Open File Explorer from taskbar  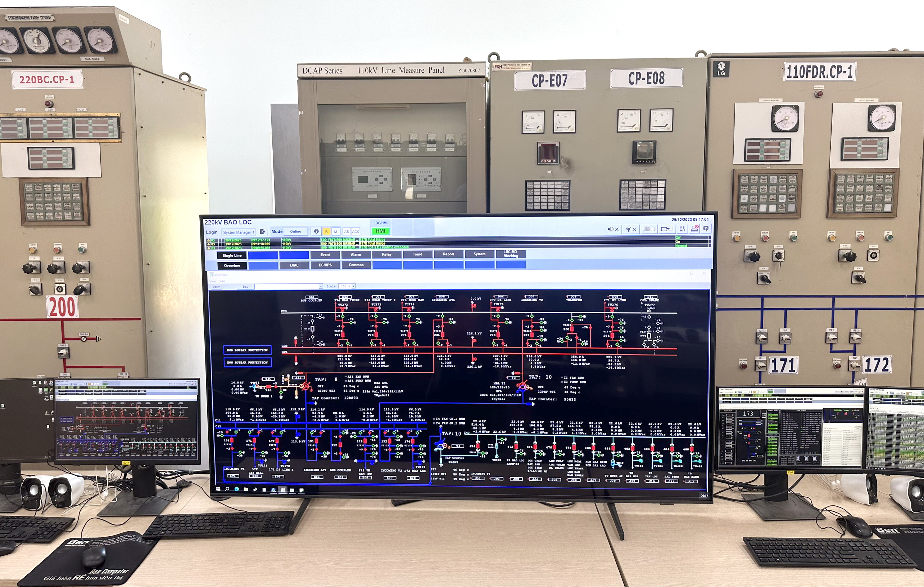coord(246,490)
